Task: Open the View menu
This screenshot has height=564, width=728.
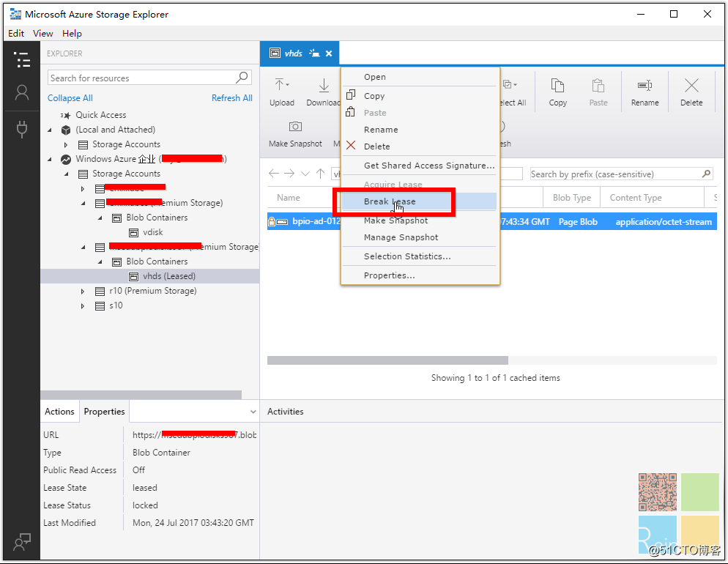Action: click(42, 34)
